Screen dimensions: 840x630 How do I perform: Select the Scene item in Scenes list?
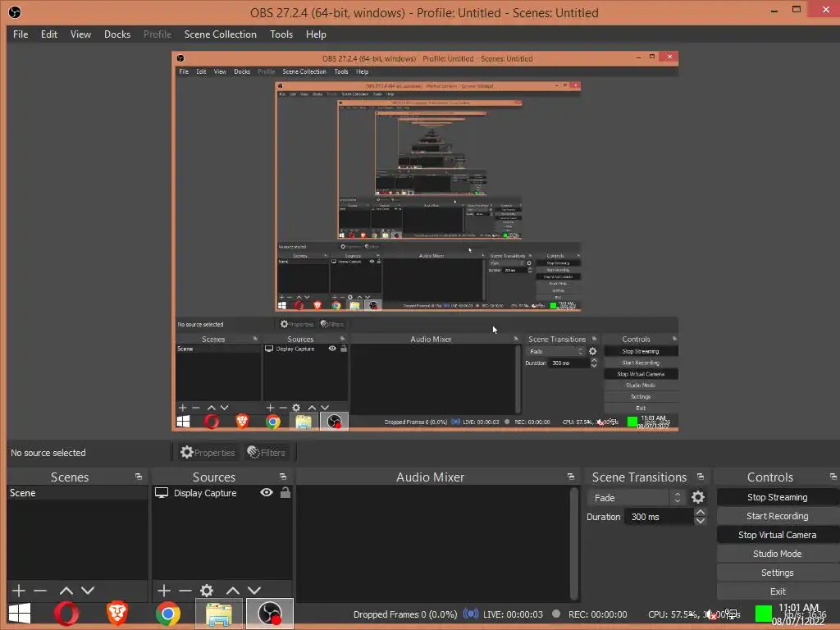point(77,493)
